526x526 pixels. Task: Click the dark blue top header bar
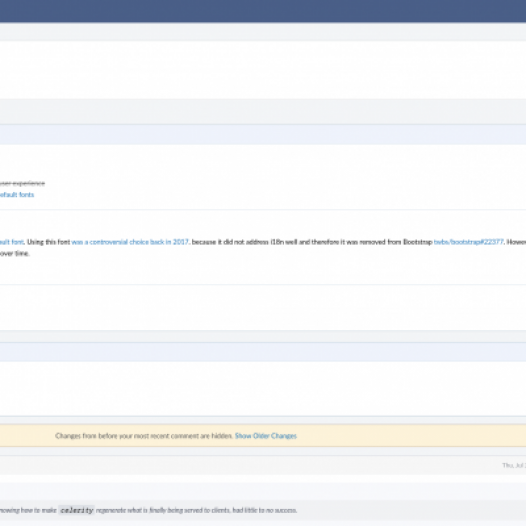coord(263,11)
